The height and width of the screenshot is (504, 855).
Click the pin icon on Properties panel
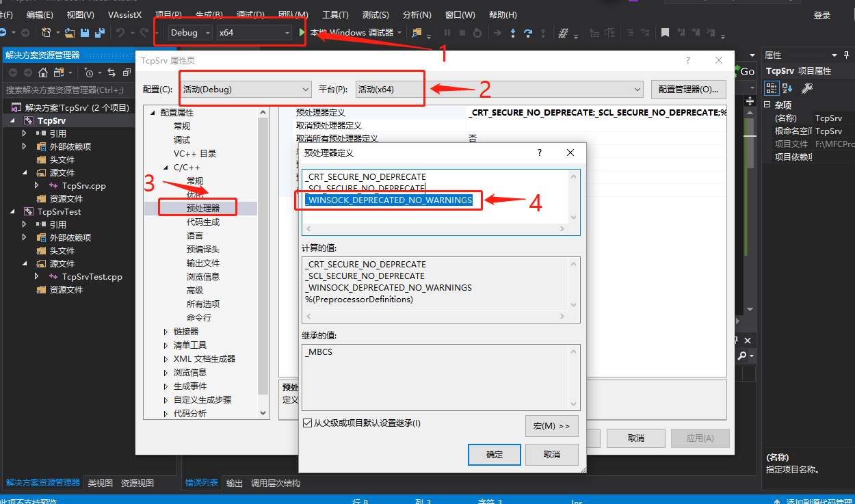pyautogui.click(x=846, y=56)
